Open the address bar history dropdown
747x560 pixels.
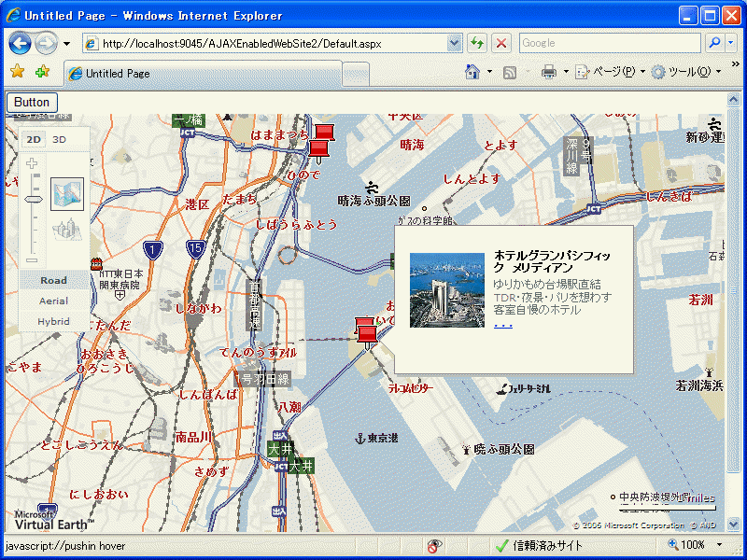click(x=455, y=43)
